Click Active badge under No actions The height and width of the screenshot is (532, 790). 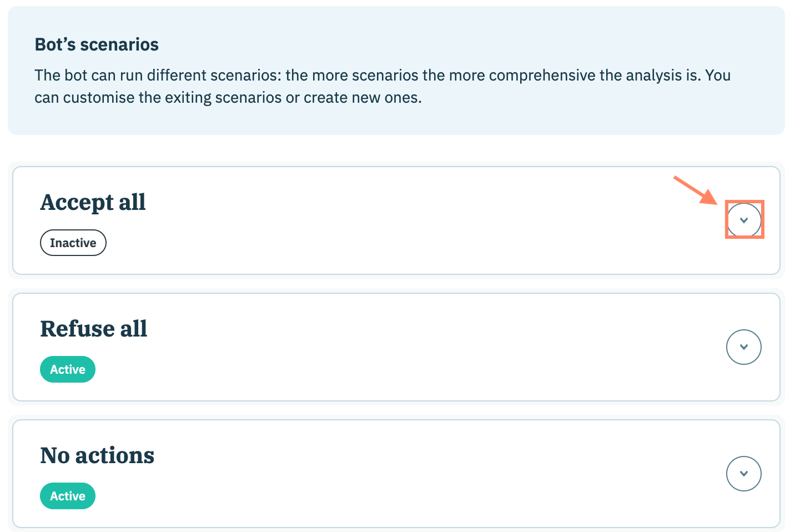[x=68, y=496]
